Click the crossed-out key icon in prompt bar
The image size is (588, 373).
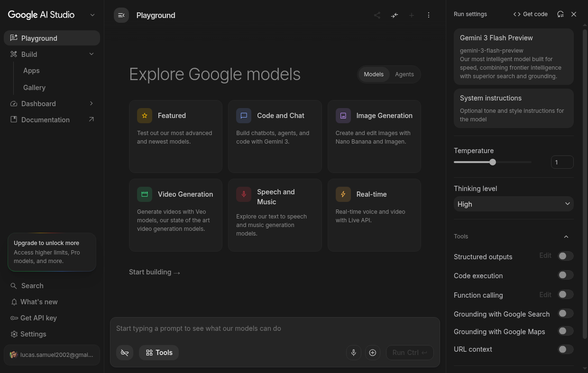pos(125,353)
